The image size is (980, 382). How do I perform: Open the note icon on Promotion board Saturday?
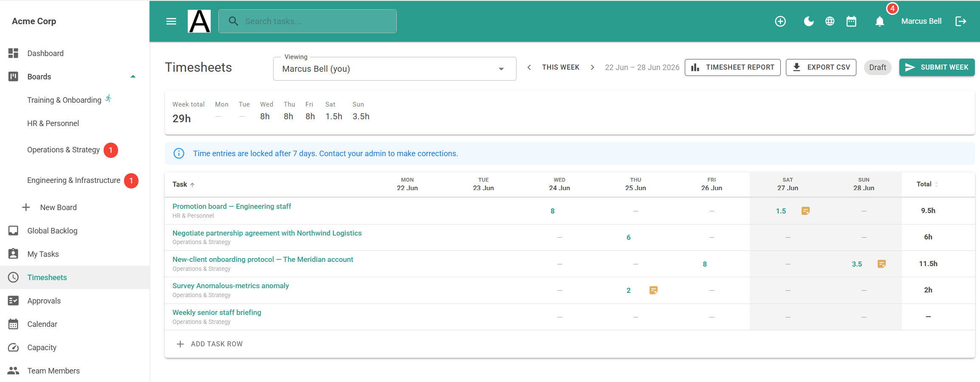pyautogui.click(x=805, y=211)
